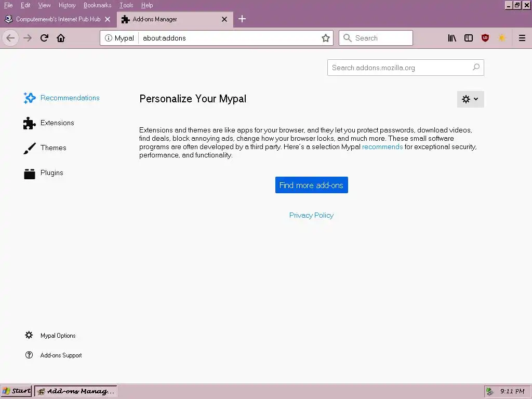Image resolution: width=532 pixels, height=399 pixels.
Task: Select the Add-ons Manager tab
Action: click(x=175, y=19)
